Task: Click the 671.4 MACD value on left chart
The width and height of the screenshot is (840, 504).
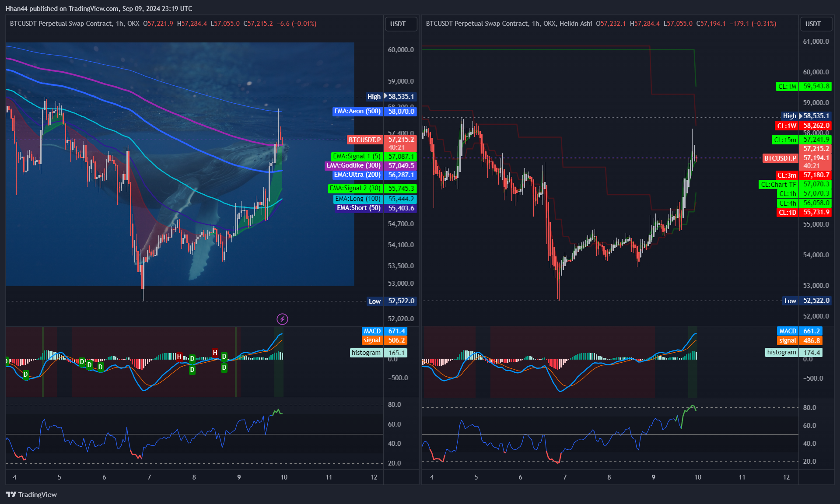Action: (x=396, y=331)
